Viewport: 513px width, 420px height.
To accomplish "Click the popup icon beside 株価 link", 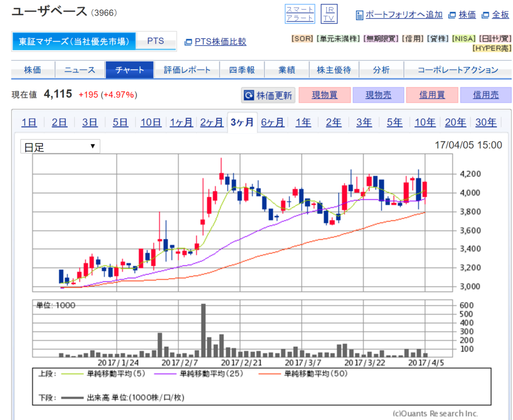I will (452, 15).
